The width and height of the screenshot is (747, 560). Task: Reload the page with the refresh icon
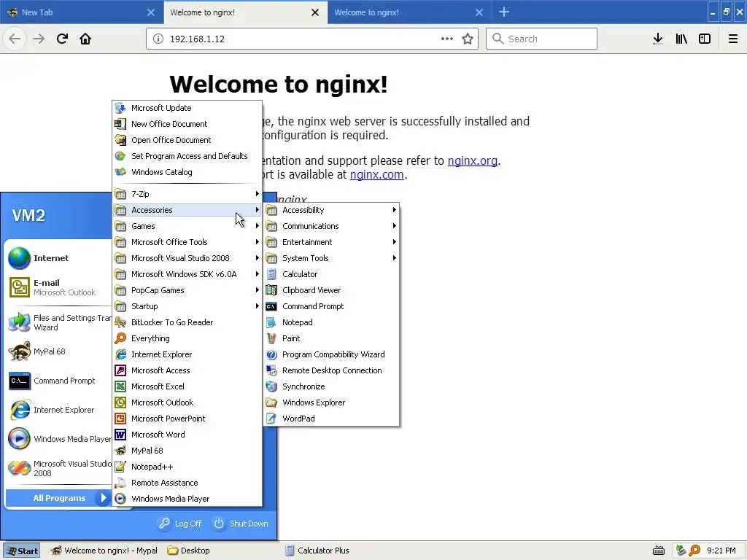(62, 39)
